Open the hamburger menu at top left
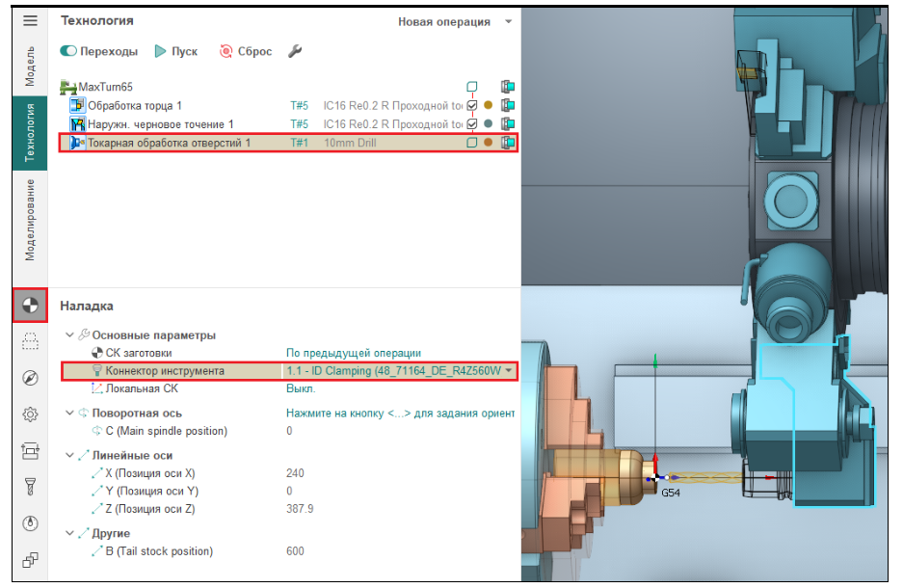The width and height of the screenshot is (903, 588). pyautogui.click(x=30, y=20)
